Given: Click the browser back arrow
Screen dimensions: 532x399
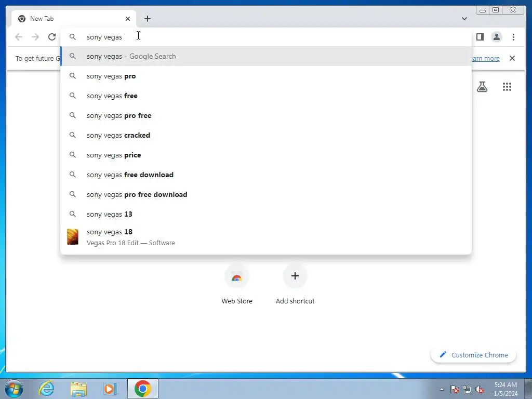Looking at the screenshot, I should [x=19, y=37].
